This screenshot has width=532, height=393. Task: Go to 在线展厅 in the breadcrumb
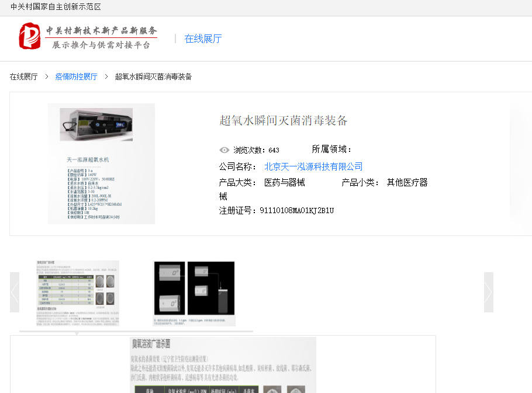[24, 77]
